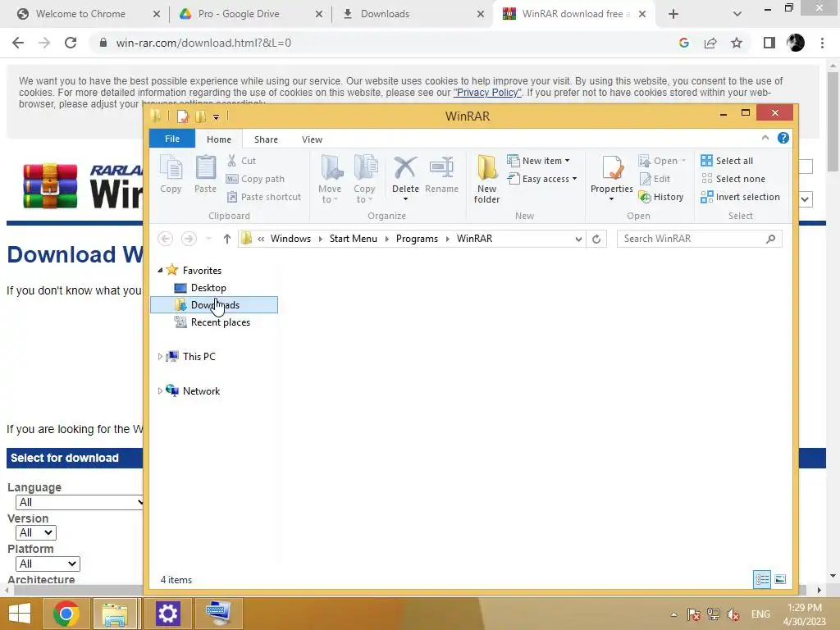The width and height of the screenshot is (840, 630).
Task: Switch to the Pro - Google Drive tab
Action: 251,14
